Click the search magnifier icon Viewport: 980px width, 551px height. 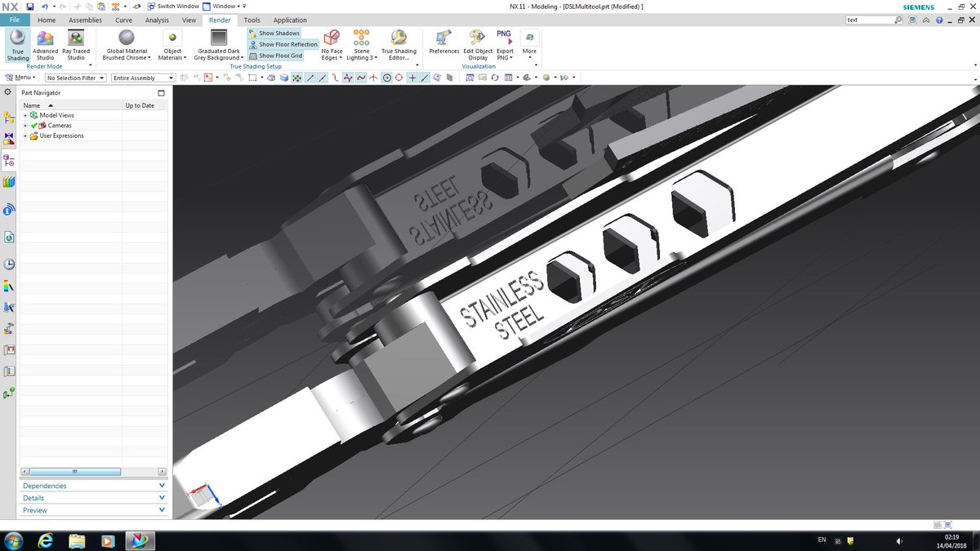click(x=898, y=20)
